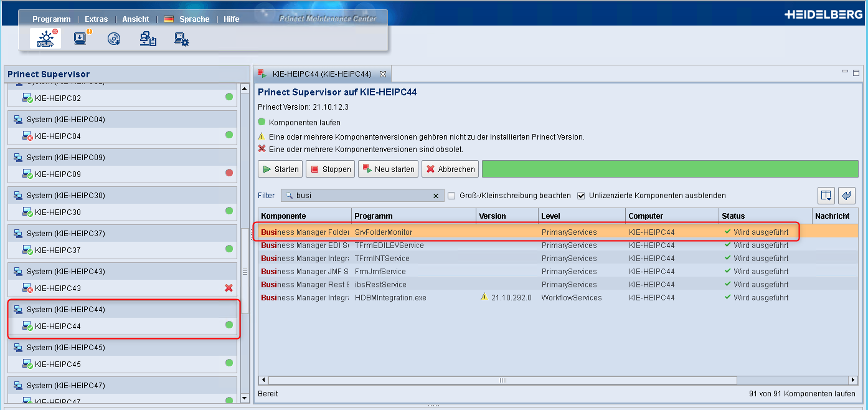Click the red X status of KIE-HEIPC43
This screenshot has width=868, height=410.
[229, 288]
